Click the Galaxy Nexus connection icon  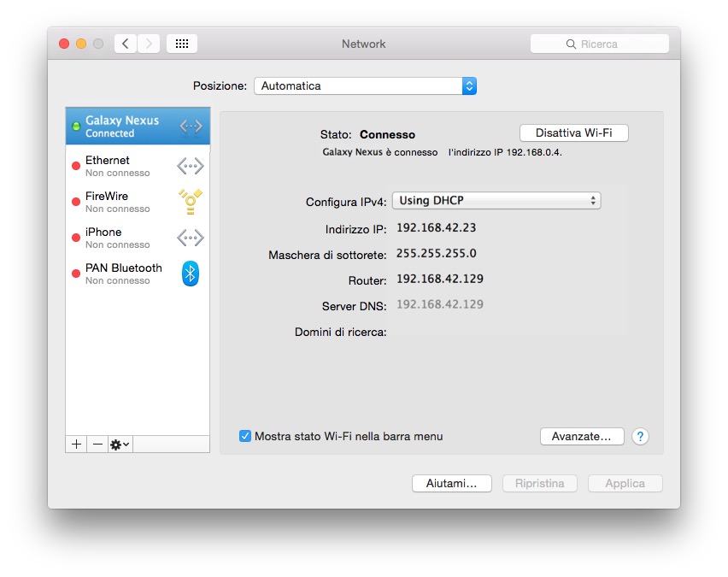(x=190, y=125)
